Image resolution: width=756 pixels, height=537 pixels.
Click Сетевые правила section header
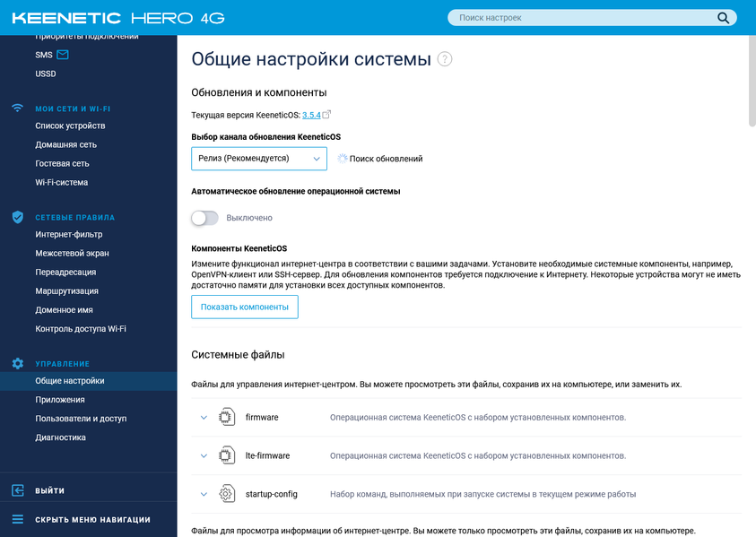[74, 218]
